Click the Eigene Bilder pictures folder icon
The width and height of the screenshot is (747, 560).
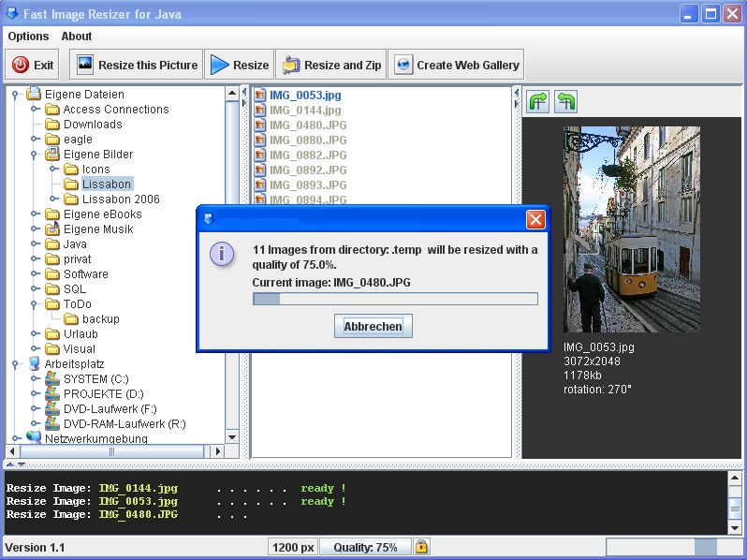point(51,154)
